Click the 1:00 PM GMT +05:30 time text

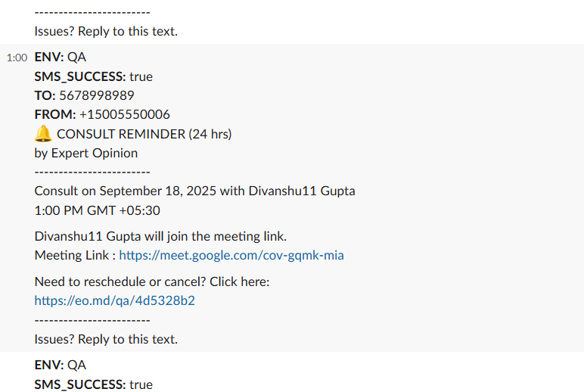tap(97, 210)
